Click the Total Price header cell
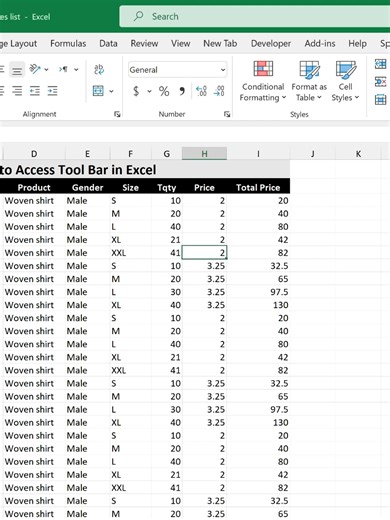This screenshot has width=390, height=520. (258, 187)
